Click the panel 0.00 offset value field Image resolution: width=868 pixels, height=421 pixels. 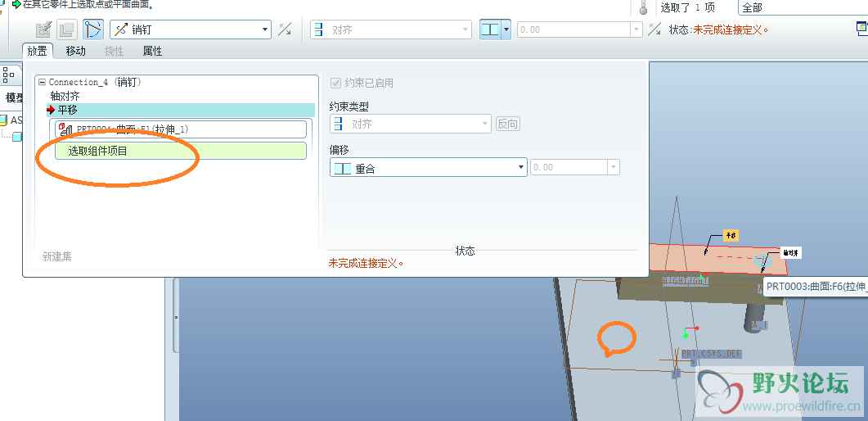569,167
